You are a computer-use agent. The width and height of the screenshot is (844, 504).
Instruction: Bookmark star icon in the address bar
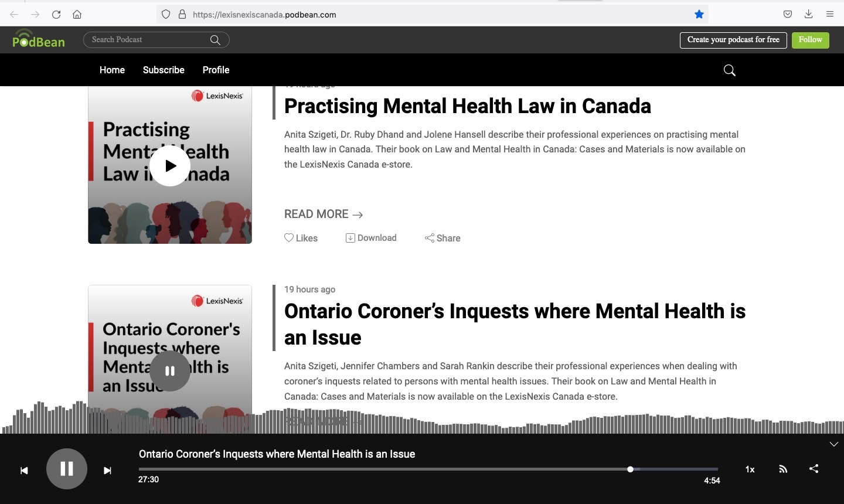(x=699, y=15)
